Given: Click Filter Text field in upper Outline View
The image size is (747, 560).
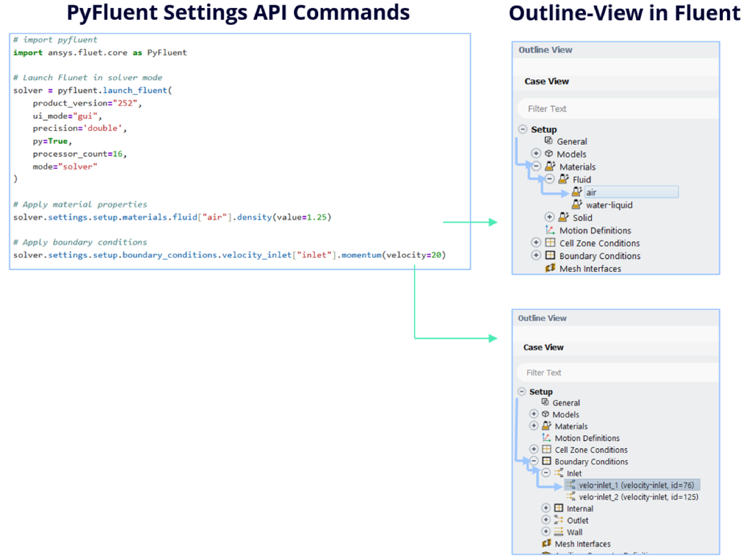Looking at the screenshot, I should pos(618,109).
